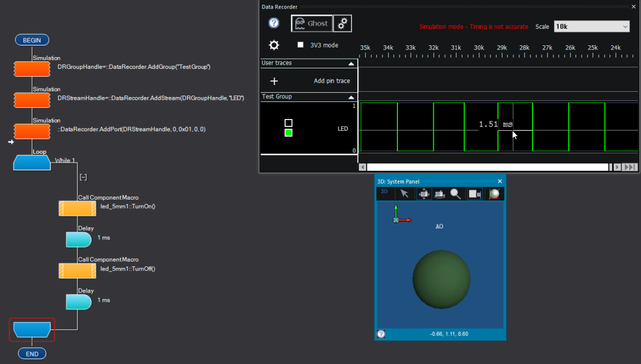Click the Data Recorder horizontal scrollbar

click(x=486, y=167)
